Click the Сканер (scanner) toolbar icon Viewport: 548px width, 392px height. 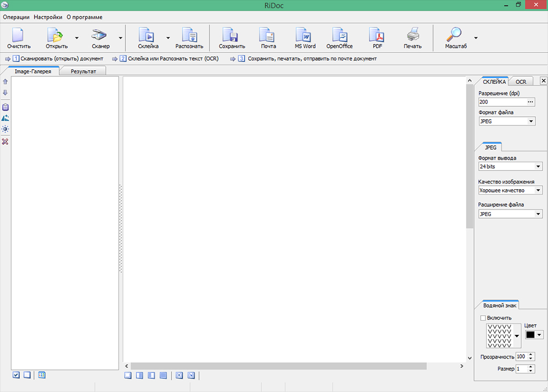(101, 36)
